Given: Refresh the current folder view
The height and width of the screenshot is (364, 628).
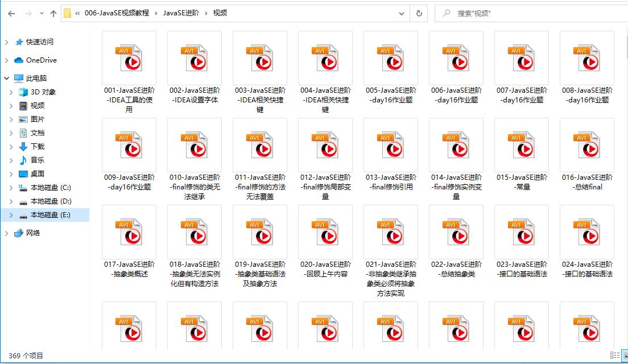Looking at the screenshot, I should [x=419, y=14].
